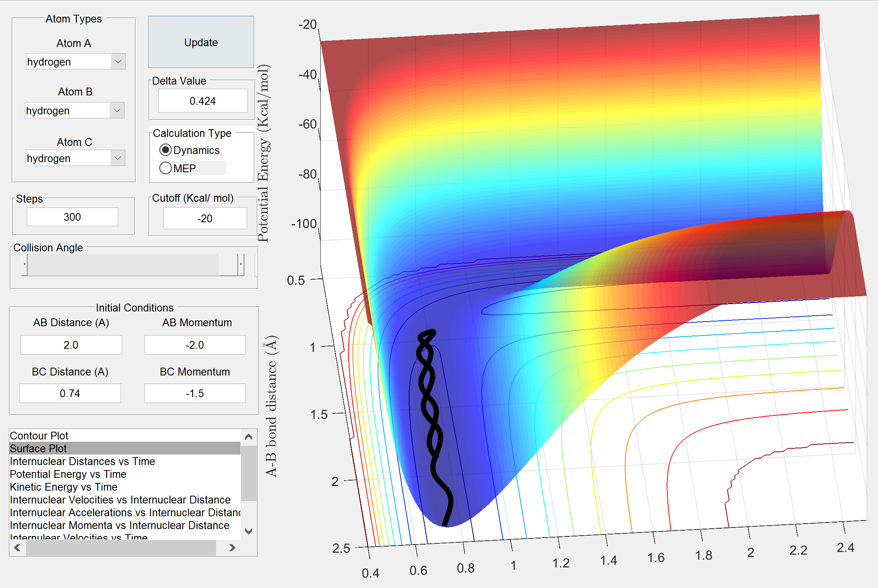The image size is (878, 588).
Task: Click the list's scroll left arrow
Action: pyautogui.click(x=17, y=548)
